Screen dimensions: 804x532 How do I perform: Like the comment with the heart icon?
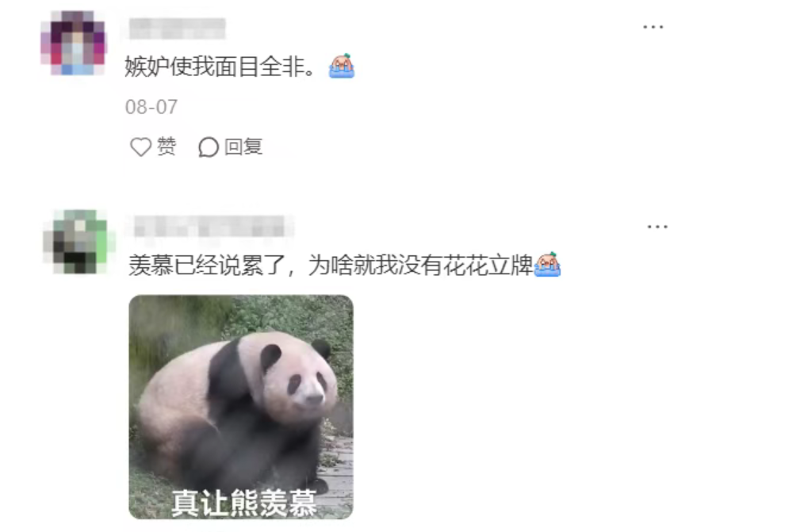click(140, 147)
